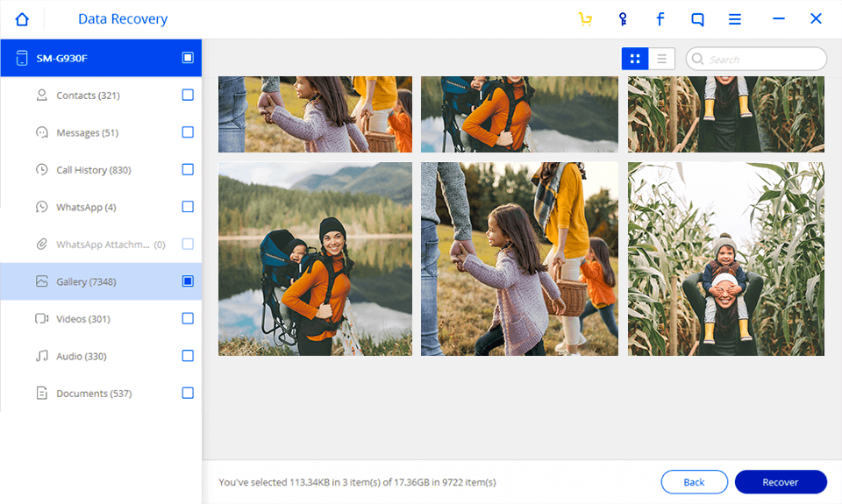Open the Videos (301) category
The height and width of the screenshot is (504, 842).
(83, 319)
